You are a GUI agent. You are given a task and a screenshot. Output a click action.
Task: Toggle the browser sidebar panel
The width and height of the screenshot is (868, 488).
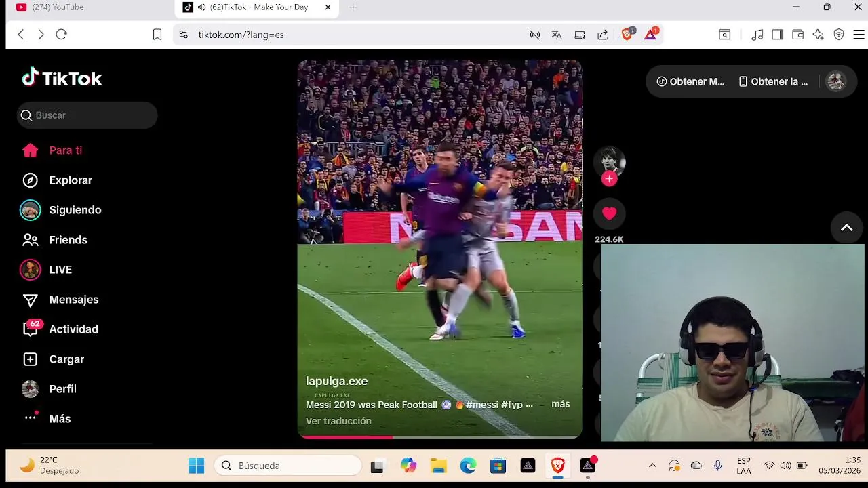tap(778, 35)
